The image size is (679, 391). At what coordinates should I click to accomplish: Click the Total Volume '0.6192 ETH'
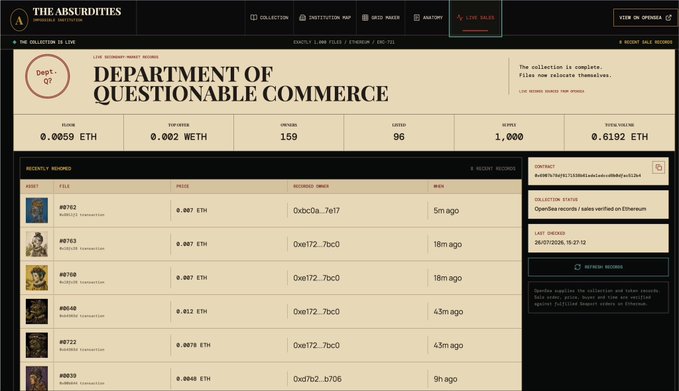(x=620, y=137)
